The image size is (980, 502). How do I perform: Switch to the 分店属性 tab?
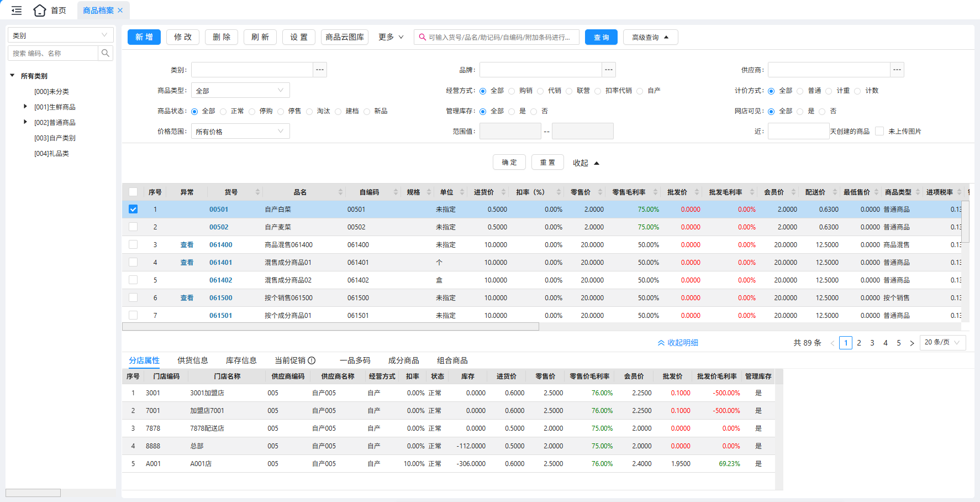click(x=144, y=360)
